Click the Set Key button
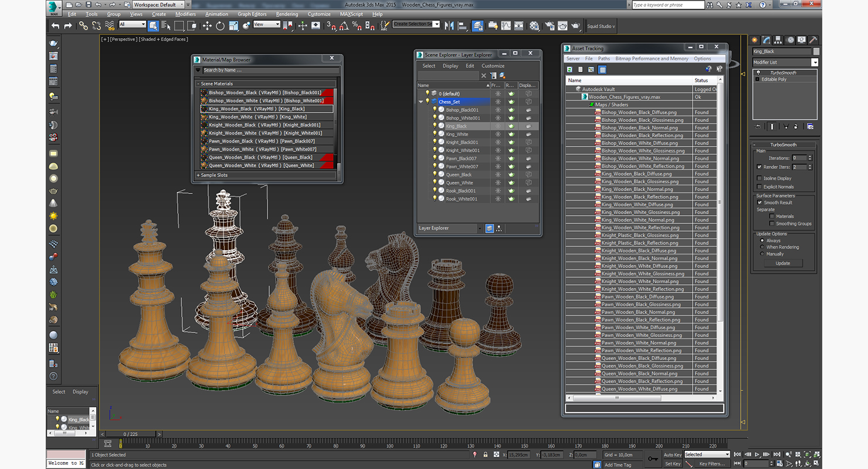 point(673,464)
